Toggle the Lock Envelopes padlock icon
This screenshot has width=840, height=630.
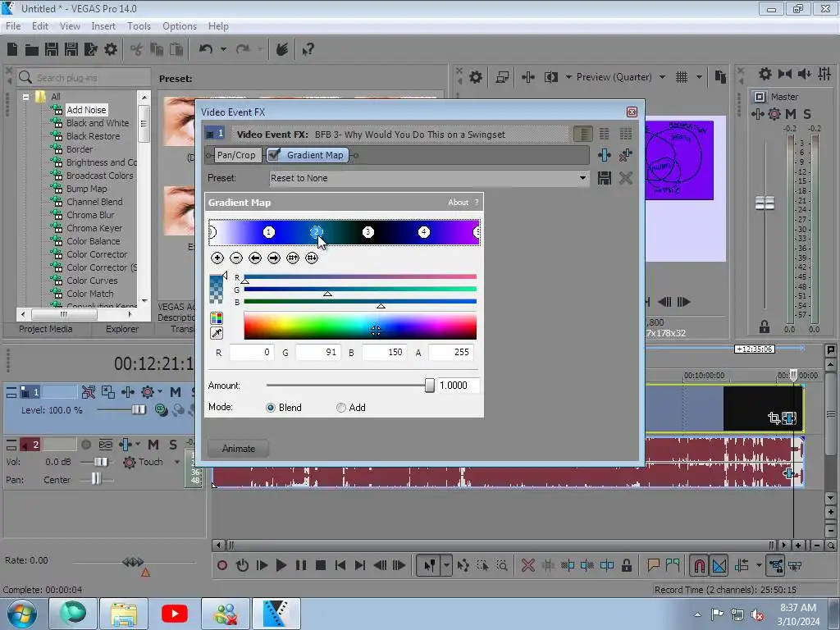(x=626, y=565)
